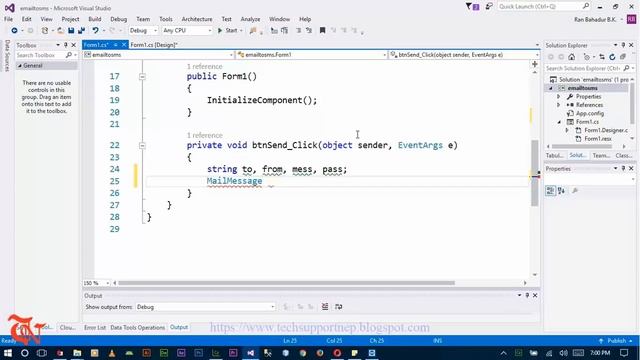Screen dimensions: 640x360
Task: Save the current file with the disk icon
Action: pos(71,31)
